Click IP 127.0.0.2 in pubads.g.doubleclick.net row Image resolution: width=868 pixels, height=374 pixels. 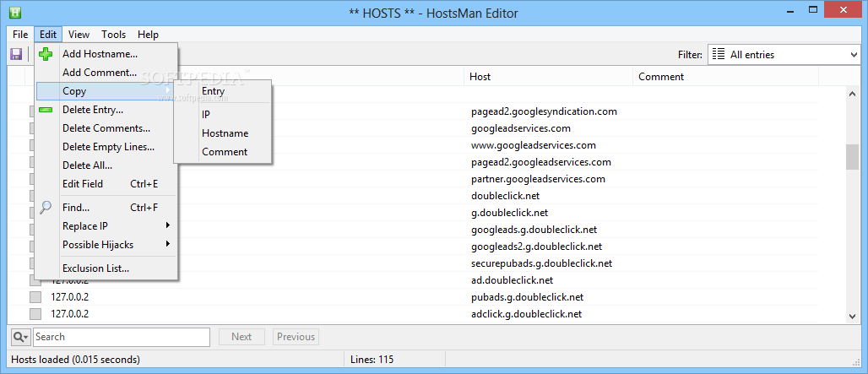(70, 297)
